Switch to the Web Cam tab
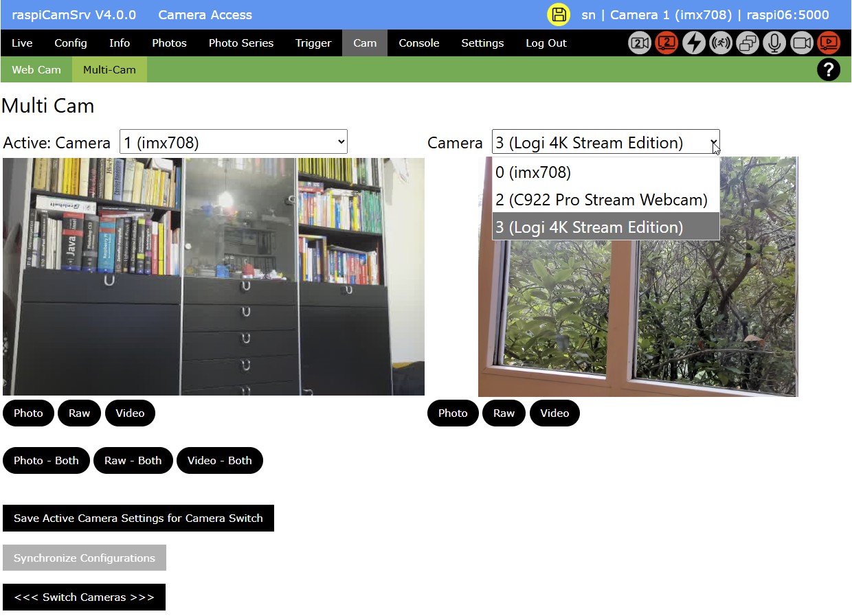 pos(36,69)
